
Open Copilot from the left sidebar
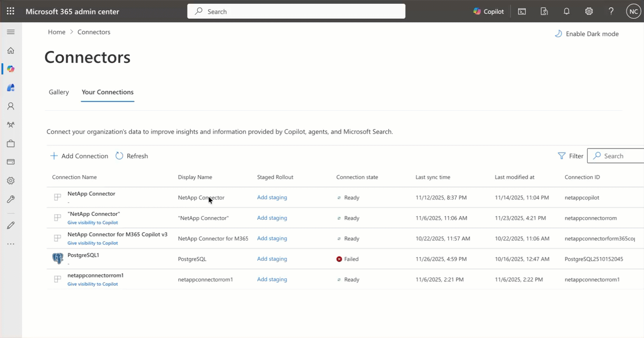[11, 68]
